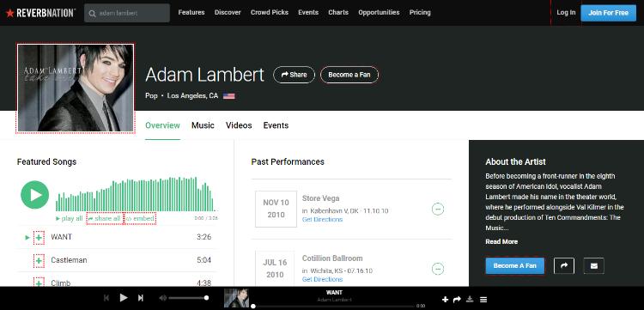Open Events in top navigation
This screenshot has height=310, width=644.
pyautogui.click(x=308, y=13)
